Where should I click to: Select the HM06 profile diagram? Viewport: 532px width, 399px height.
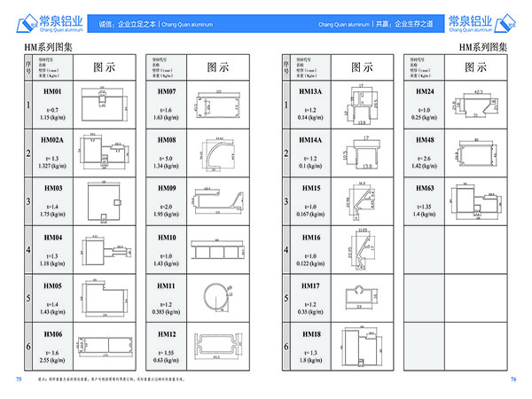tap(105, 347)
